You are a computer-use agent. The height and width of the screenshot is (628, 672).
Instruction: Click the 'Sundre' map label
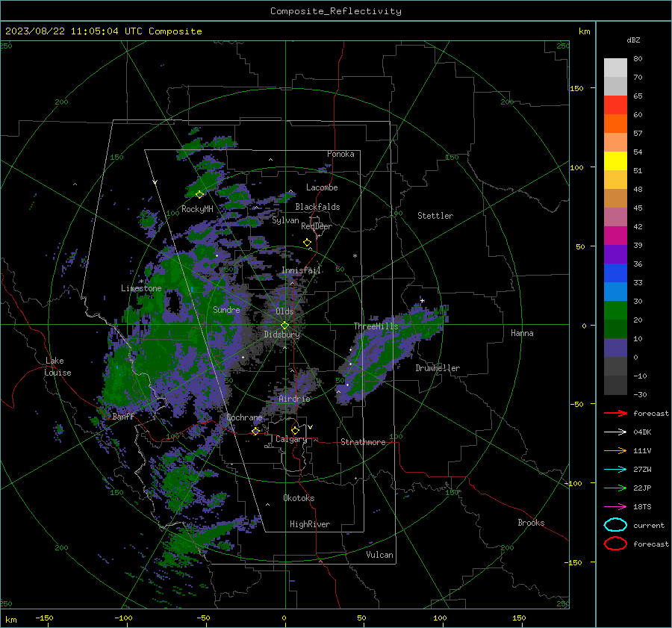click(x=226, y=309)
